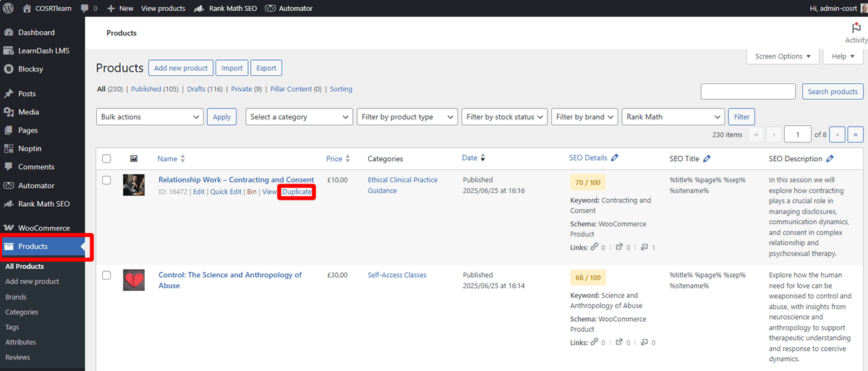Open the WordPress logo menu
The width and height of the screenshot is (868, 371).
(x=8, y=9)
